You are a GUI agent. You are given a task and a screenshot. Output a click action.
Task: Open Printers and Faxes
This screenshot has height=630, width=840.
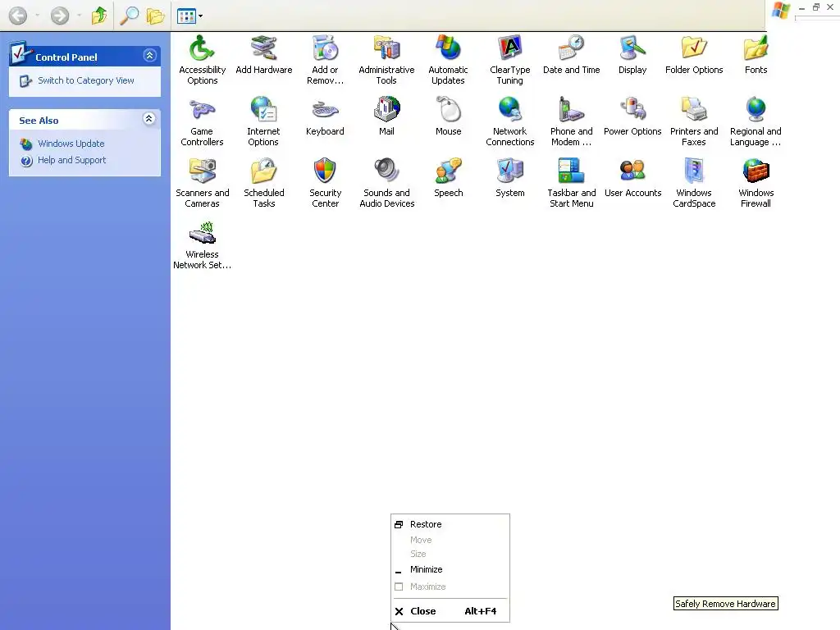[x=694, y=121]
